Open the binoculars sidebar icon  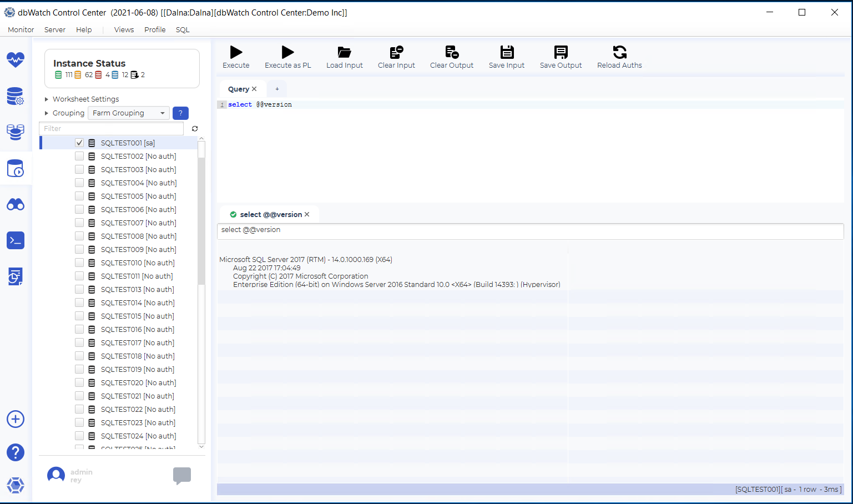pos(16,205)
